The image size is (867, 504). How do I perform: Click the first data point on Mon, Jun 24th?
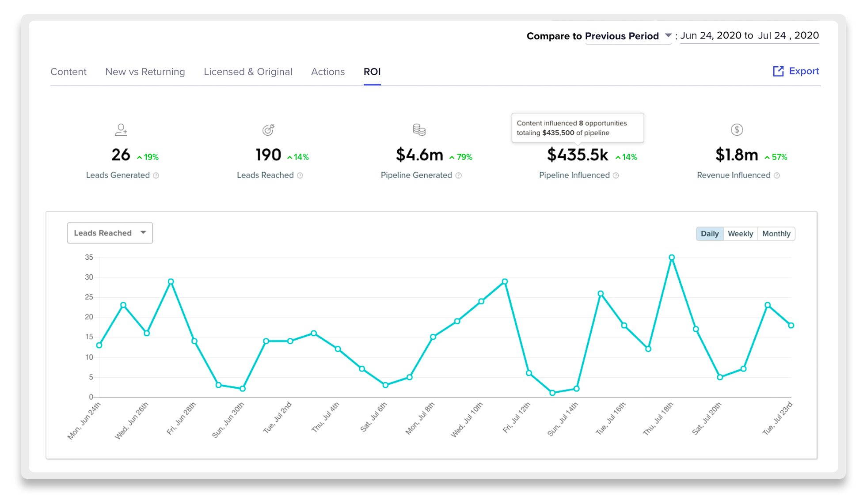pyautogui.click(x=99, y=345)
